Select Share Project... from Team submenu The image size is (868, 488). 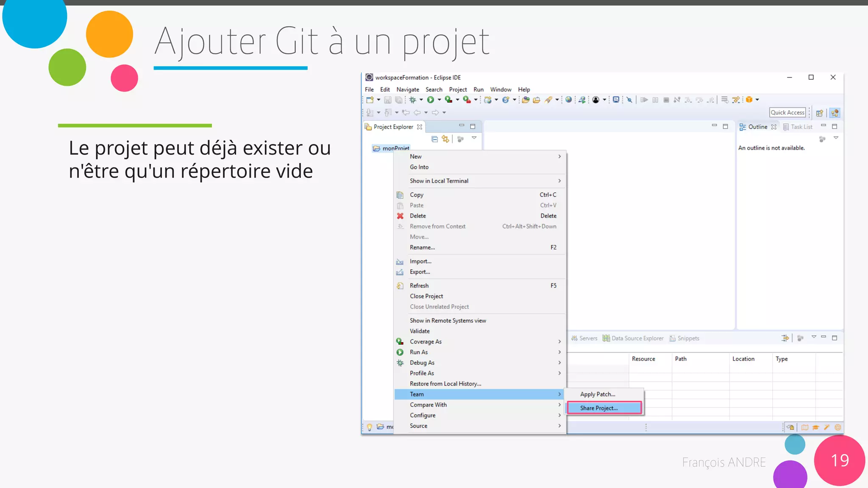pos(598,408)
